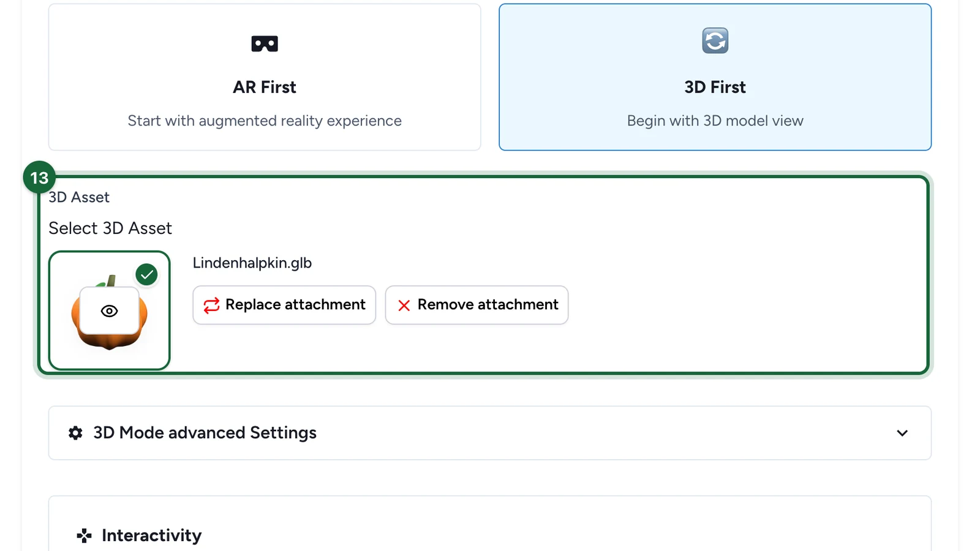
Task: Click the green step 13 badge
Action: coord(39,178)
